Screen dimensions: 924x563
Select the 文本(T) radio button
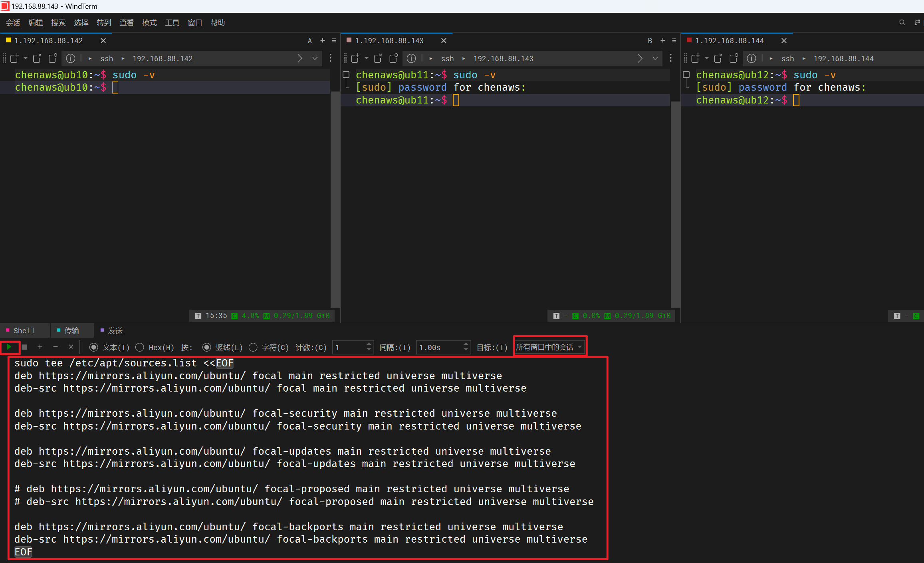(93, 347)
